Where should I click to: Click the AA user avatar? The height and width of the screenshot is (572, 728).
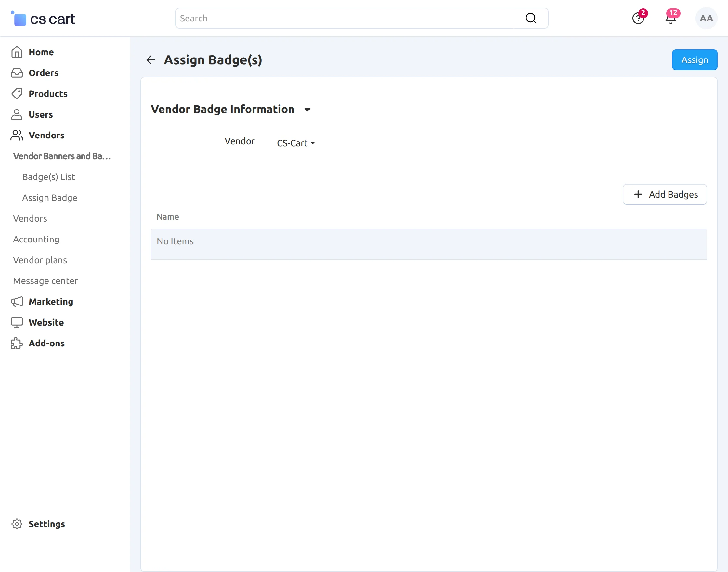[x=706, y=19]
